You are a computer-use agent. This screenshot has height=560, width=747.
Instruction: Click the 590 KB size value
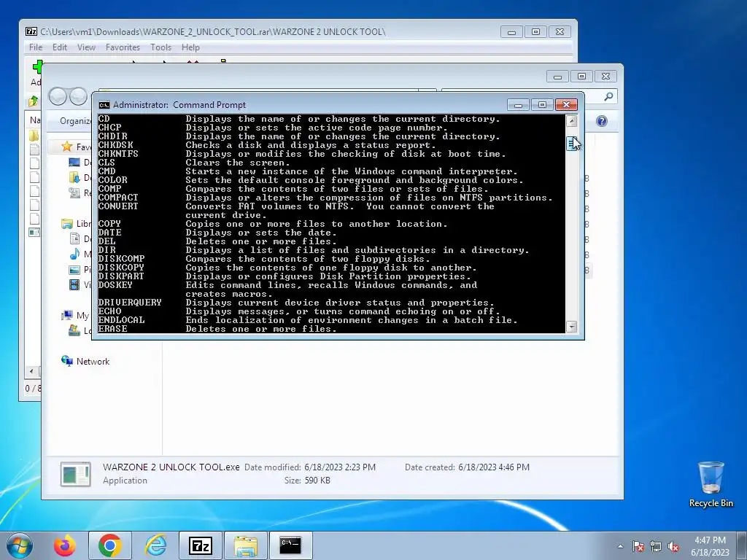pos(317,481)
